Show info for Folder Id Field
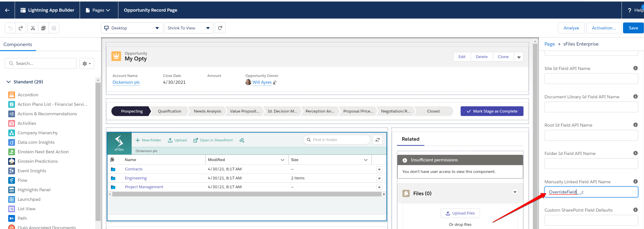This screenshot has height=229, width=644. click(x=635, y=153)
